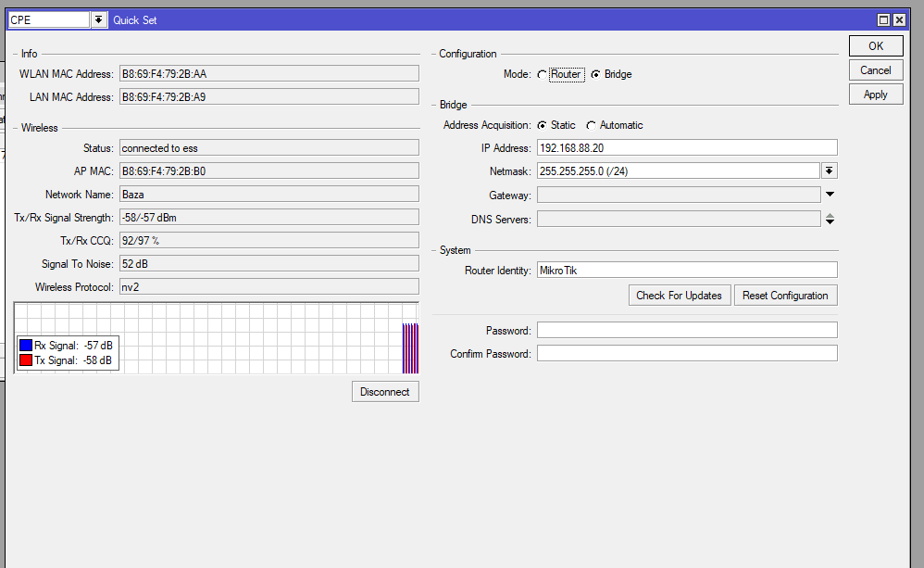Choose Static address acquisition

tap(542, 125)
